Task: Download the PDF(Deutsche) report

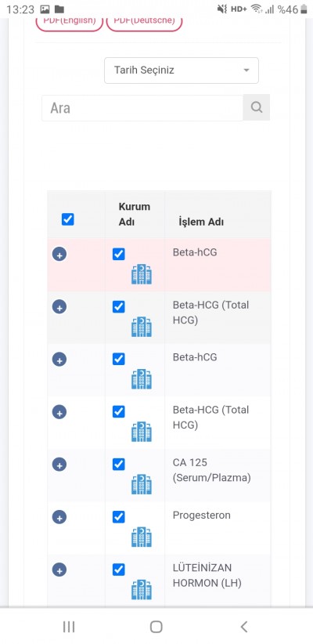Action: (145, 21)
